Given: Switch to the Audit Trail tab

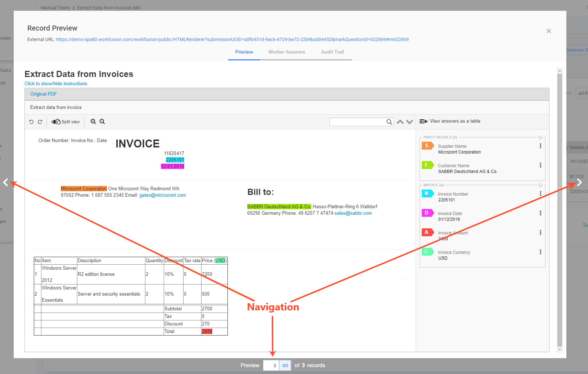Looking at the screenshot, I should [333, 52].
